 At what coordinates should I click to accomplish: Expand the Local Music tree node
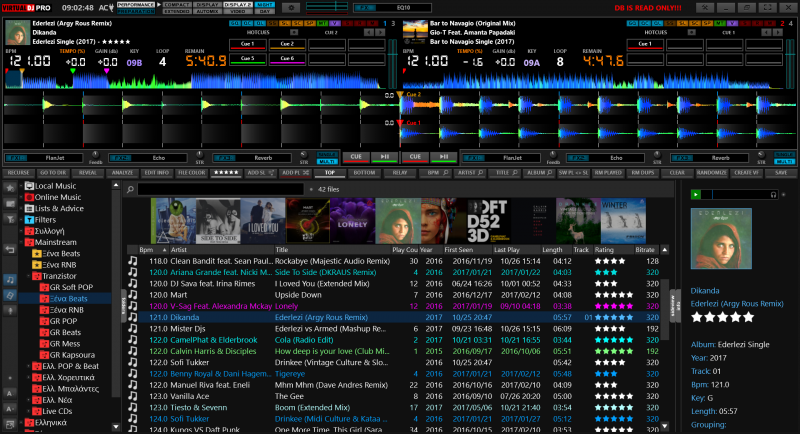(22, 186)
